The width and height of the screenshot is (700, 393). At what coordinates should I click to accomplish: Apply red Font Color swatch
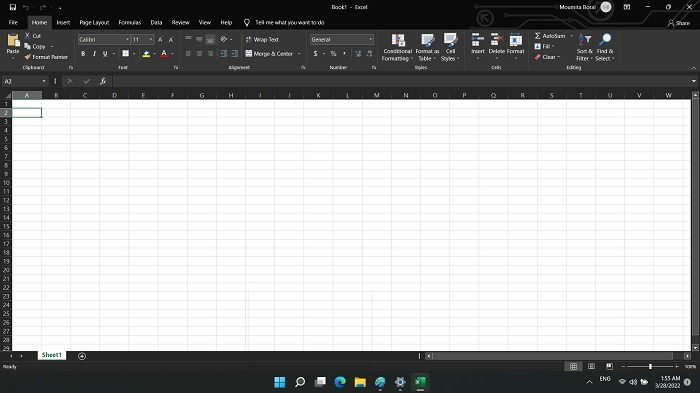click(164, 54)
